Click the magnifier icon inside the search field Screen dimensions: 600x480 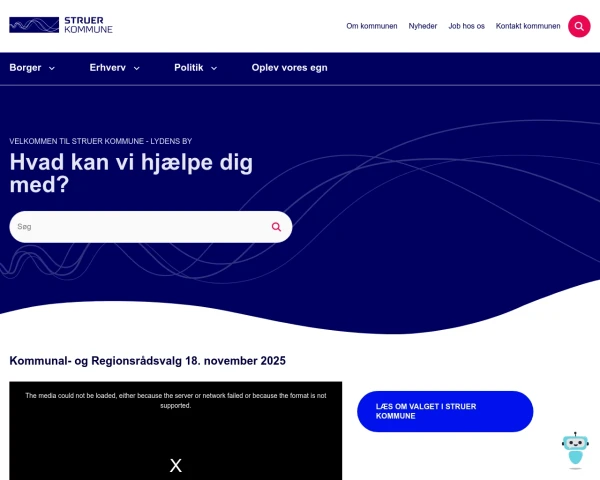coord(276,227)
